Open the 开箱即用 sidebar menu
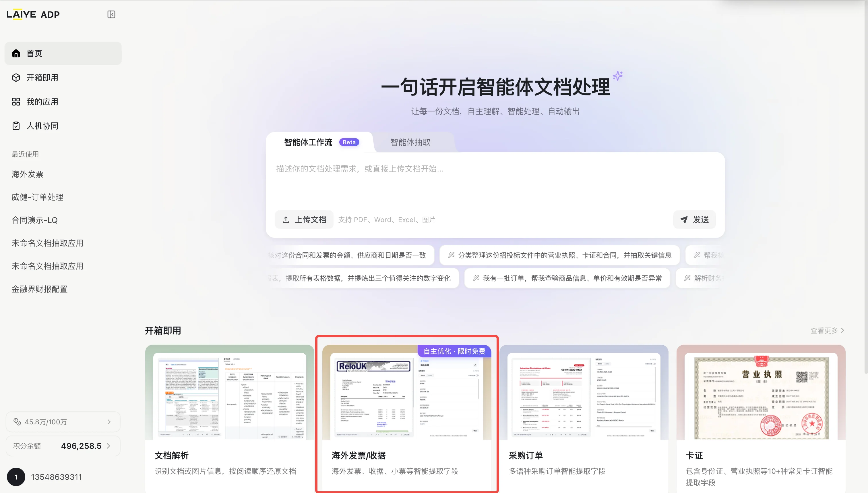The image size is (868, 493). (x=63, y=78)
